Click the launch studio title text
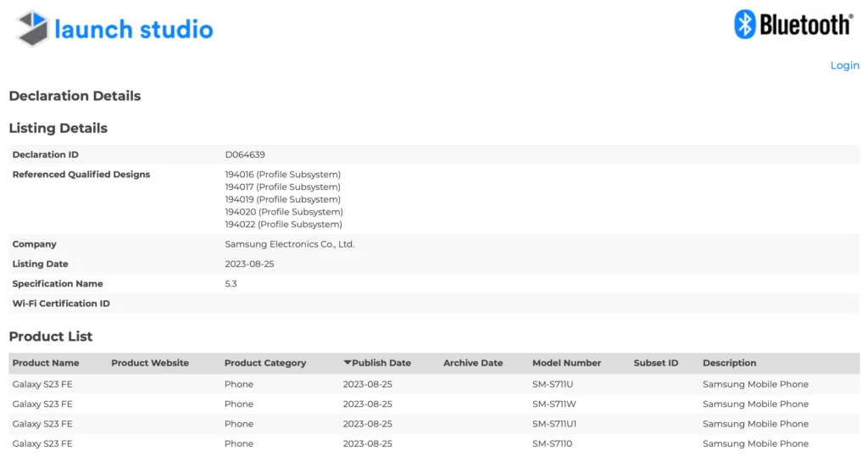 [x=134, y=30]
